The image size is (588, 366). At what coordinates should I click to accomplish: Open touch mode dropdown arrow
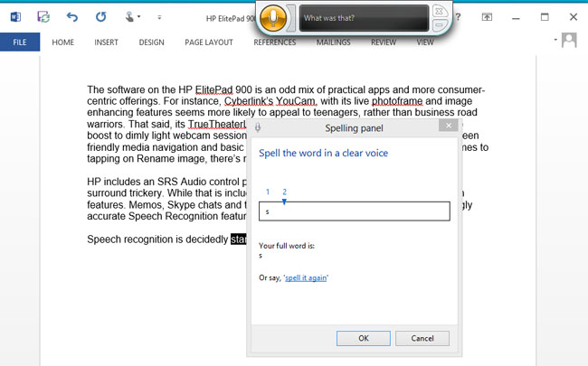(138, 16)
